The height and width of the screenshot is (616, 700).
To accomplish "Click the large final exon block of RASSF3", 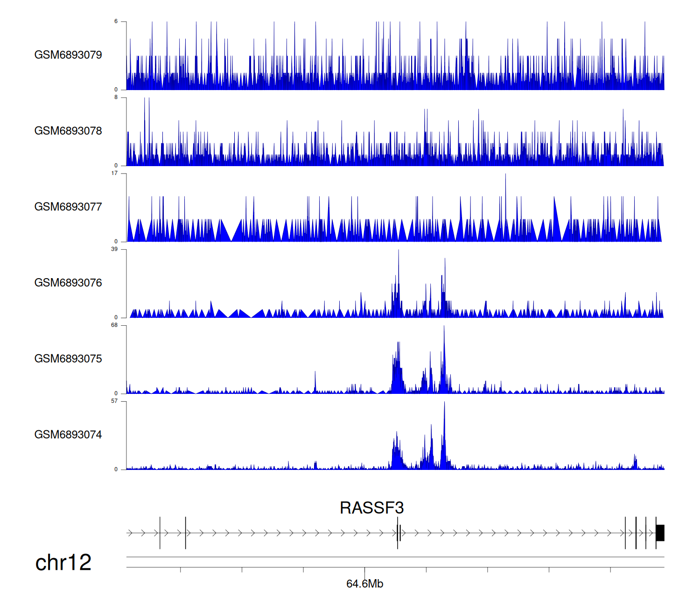I will [660, 533].
